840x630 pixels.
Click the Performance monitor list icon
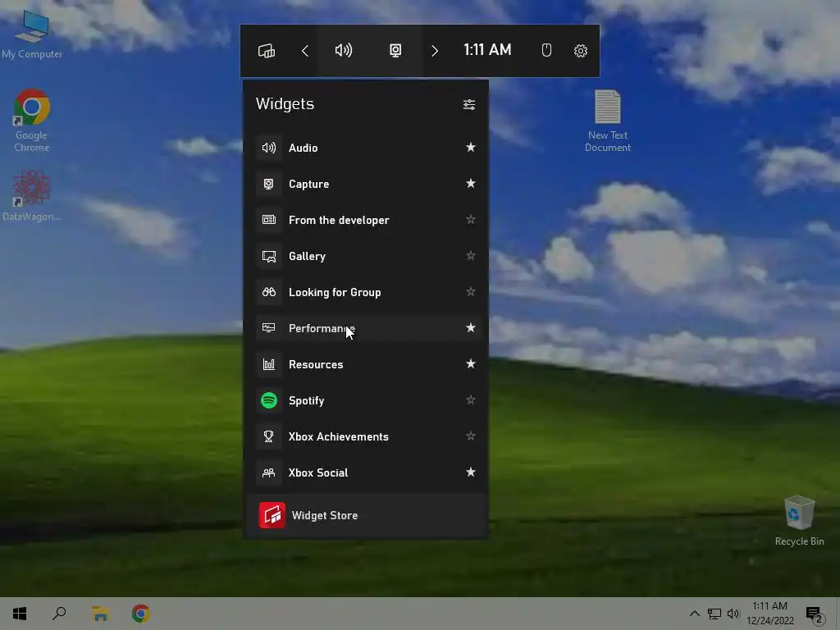point(269,328)
